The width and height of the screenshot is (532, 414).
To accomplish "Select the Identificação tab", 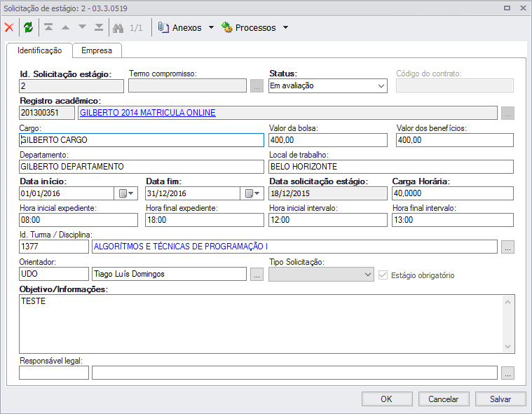I will (39, 50).
